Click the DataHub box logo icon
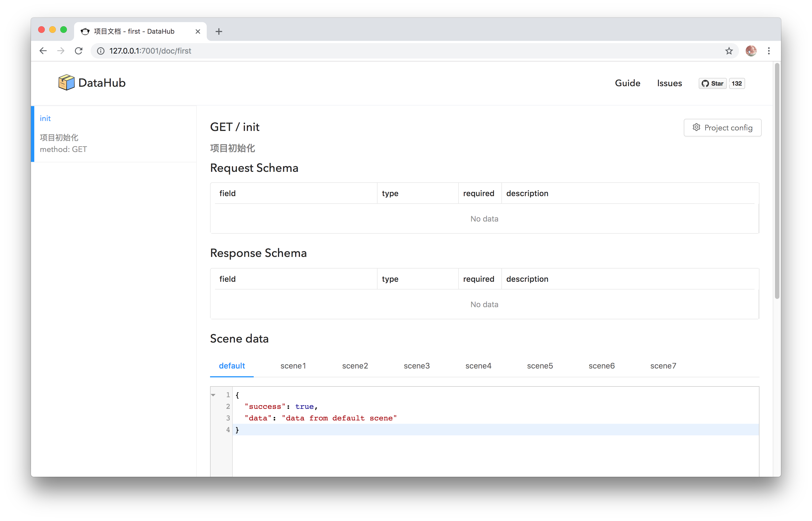This screenshot has width=812, height=521. 66,83
